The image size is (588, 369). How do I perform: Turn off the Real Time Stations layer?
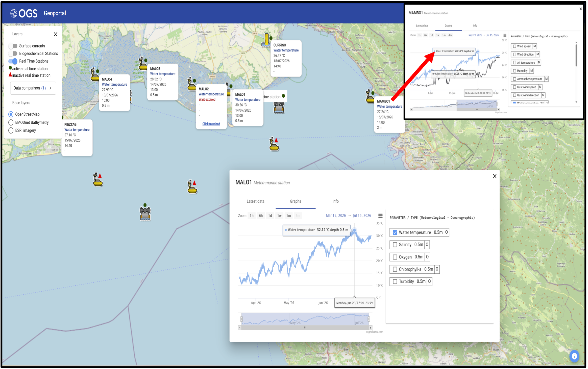point(13,61)
